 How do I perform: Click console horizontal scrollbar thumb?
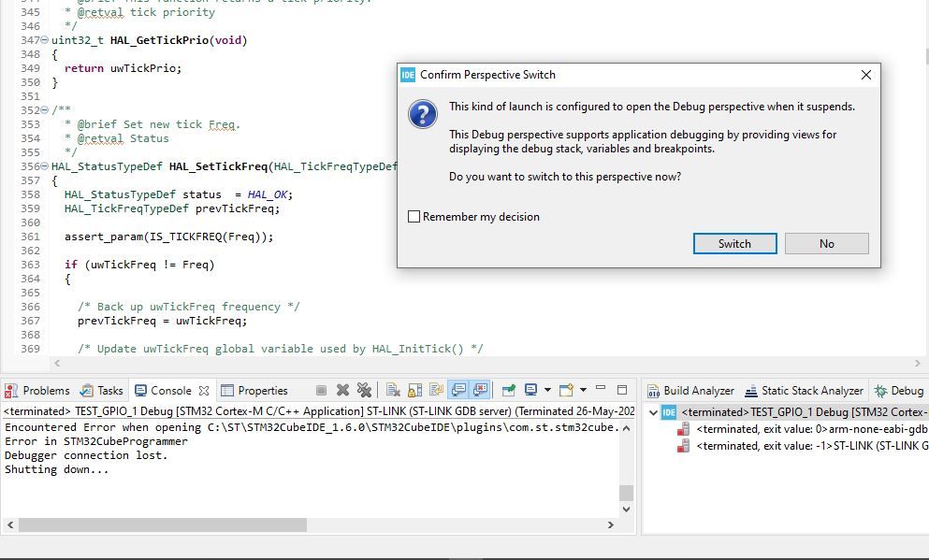coord(163,524)
